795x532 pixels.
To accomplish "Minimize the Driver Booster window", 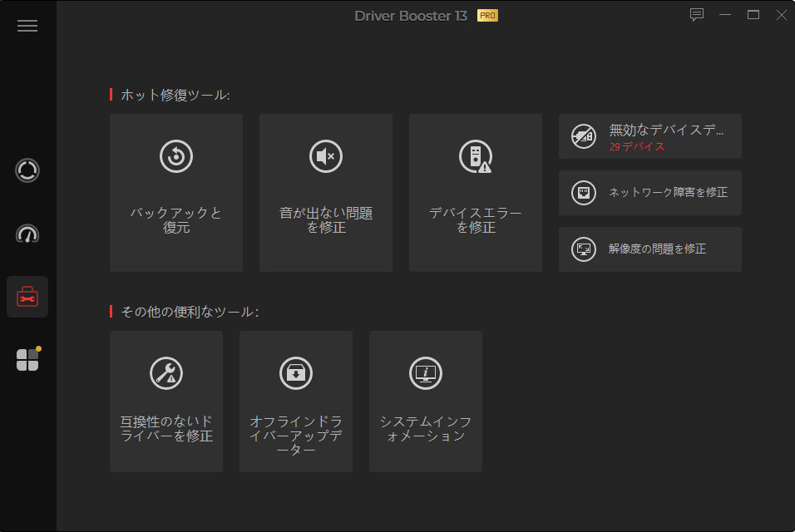I will 725,15.
